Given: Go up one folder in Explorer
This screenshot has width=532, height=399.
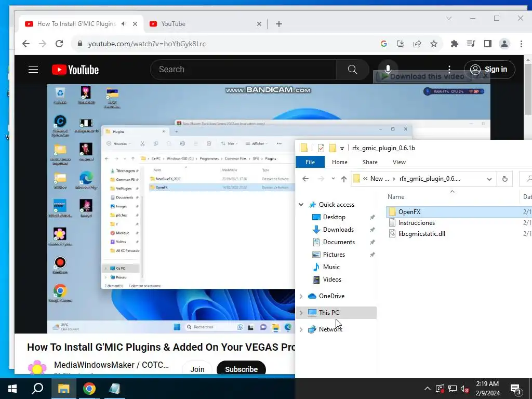Looking at the screenshot, I should (x=344, y=179).
